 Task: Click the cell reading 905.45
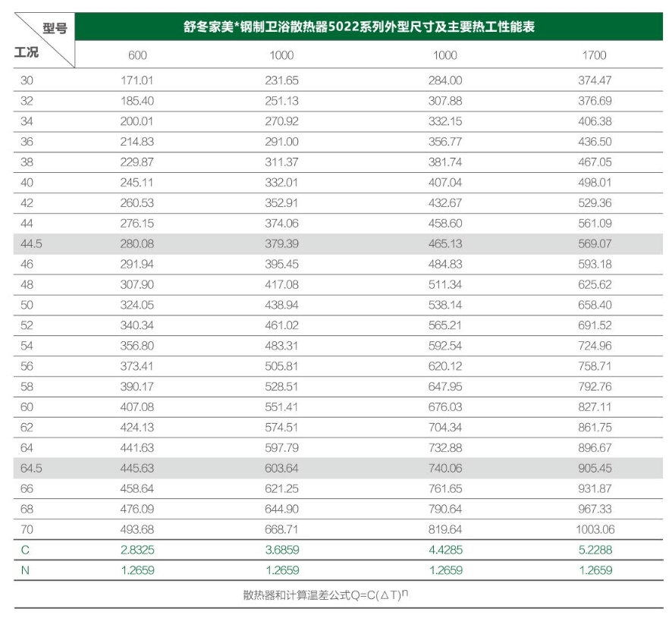click(x=595, y=469)
